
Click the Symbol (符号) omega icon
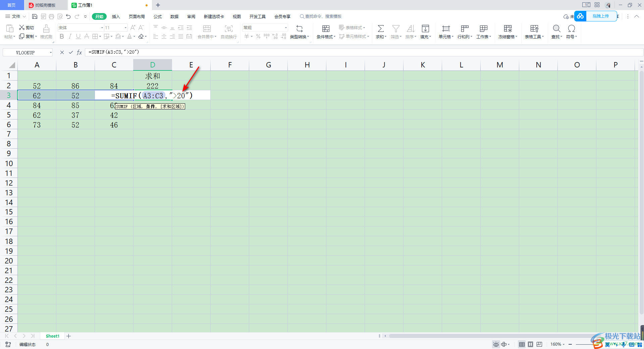(x=572, y=29)
